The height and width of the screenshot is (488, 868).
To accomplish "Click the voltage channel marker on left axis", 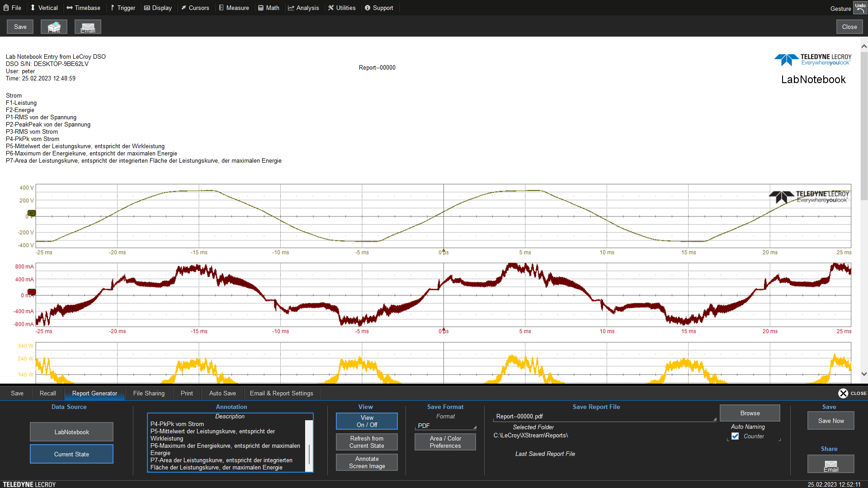I will point(32,213).
